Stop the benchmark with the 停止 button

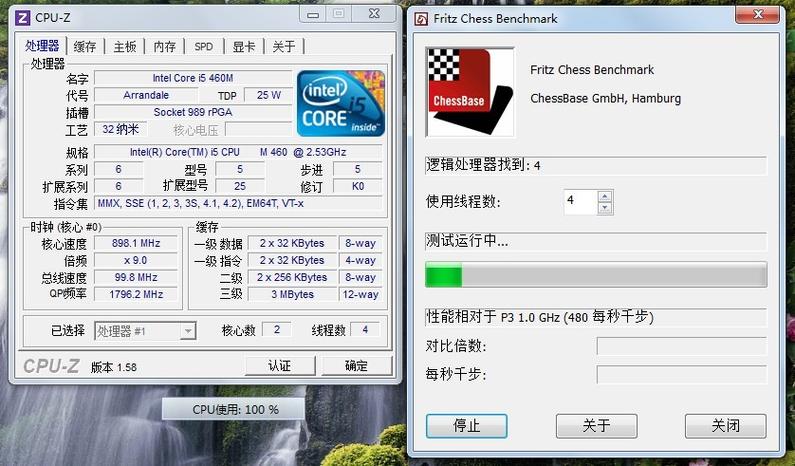point(466,425)
